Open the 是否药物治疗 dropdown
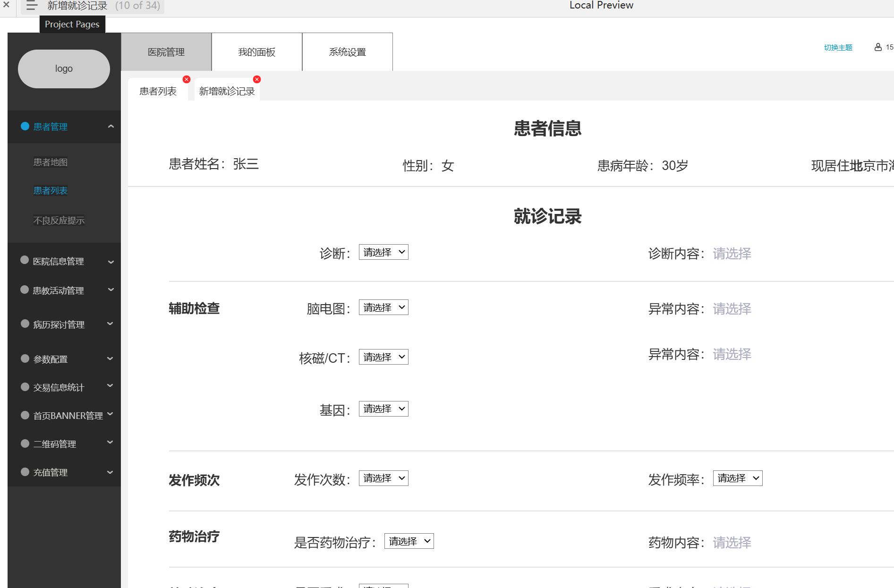This screenshot has height=588, width=894. coord(409,541)
